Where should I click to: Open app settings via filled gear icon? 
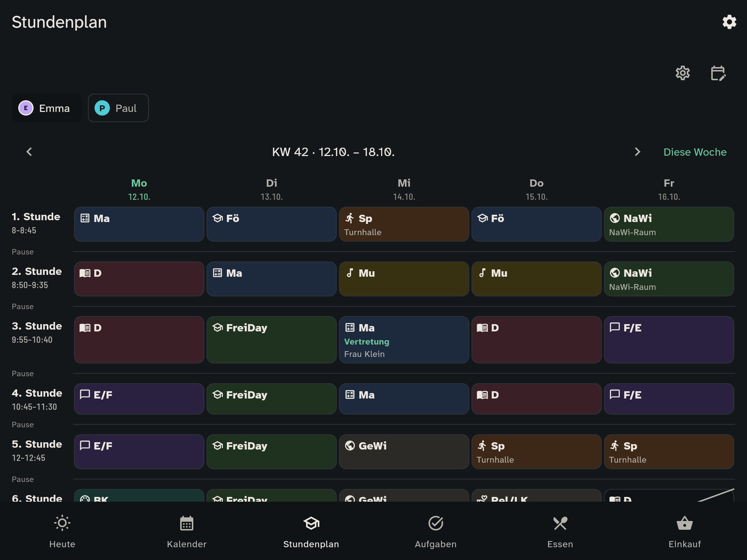point(729,22)
